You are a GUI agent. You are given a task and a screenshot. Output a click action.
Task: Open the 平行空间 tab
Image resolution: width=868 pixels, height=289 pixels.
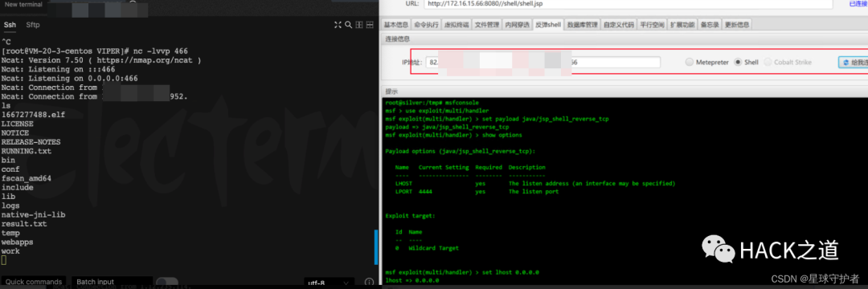pyautogui.click(x=652, y=24)
